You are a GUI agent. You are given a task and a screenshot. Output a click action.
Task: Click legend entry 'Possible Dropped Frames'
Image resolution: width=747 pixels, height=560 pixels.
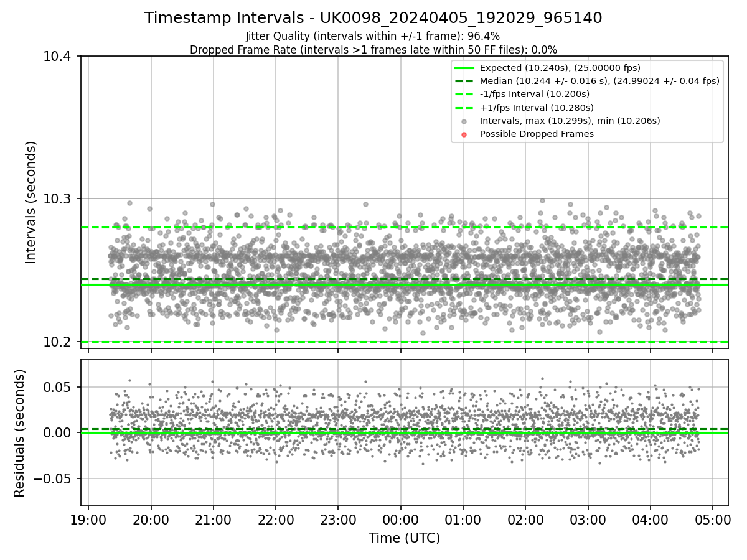pos(537,134)
